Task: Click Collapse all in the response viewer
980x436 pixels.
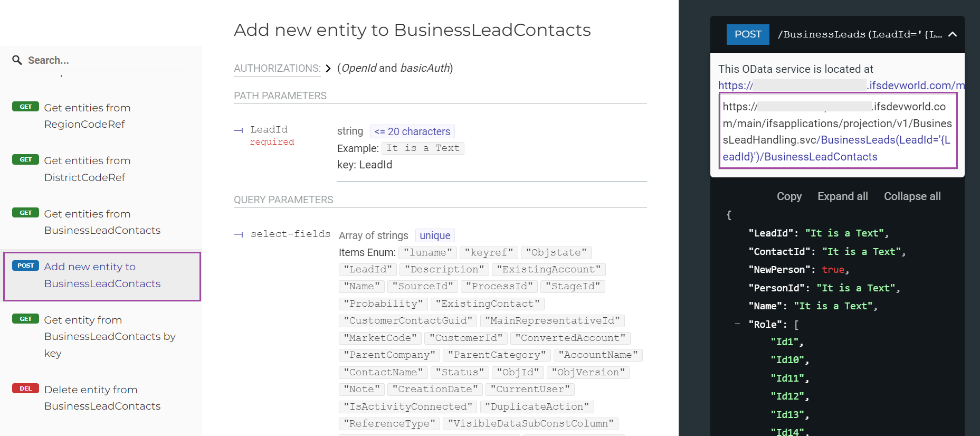Action: tap(912, 196)
